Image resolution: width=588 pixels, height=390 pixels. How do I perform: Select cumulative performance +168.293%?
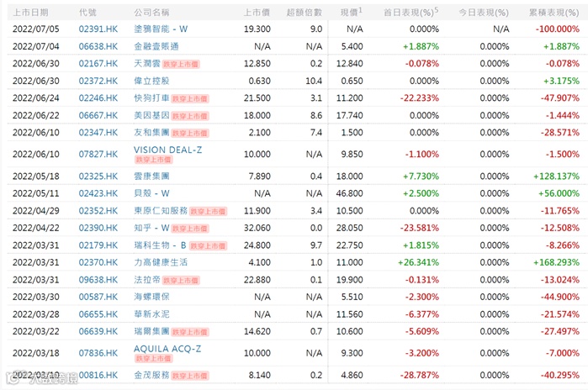(x=557, y=262)
